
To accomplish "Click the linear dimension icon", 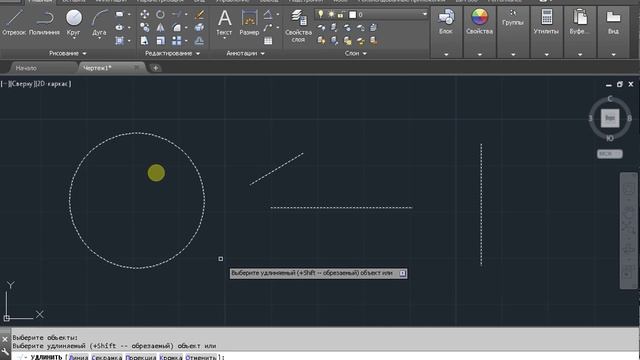I will pos(268,15).
